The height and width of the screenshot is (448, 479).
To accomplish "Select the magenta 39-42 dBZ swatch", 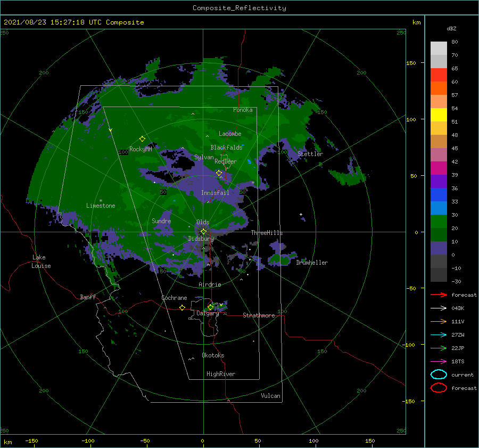I will tap(439, 168).
